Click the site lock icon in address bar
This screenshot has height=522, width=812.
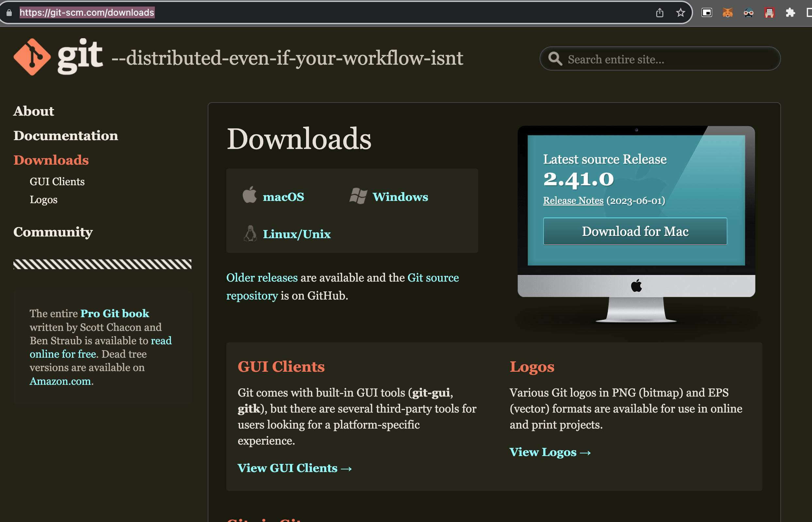pos(9,12)
